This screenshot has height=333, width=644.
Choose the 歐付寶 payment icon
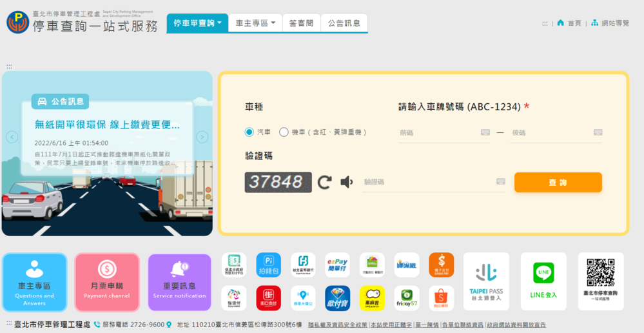pyautogui.click(x=337, y=298)
